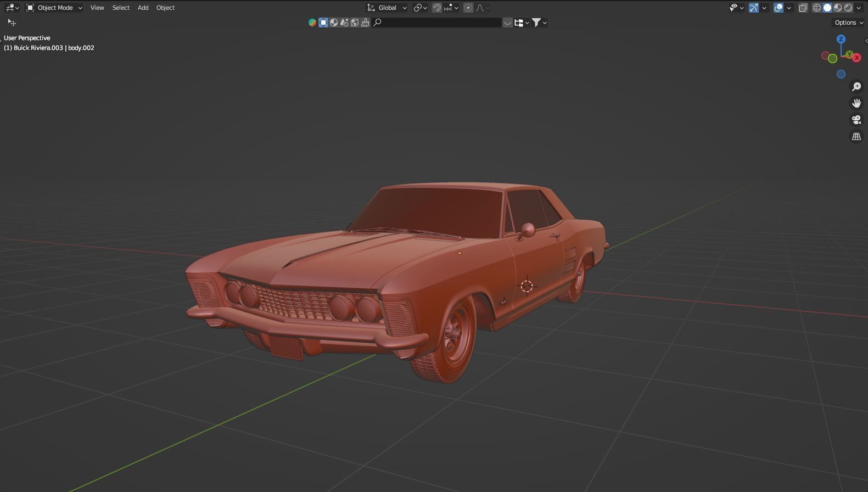Toggle perspective/orthographic grid button
The height and width of the screenshot is (492, 868).
(x=856, y=136)
